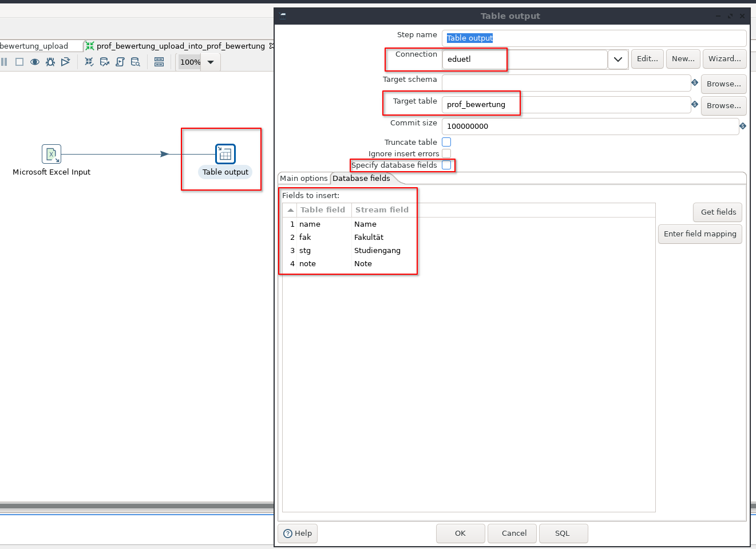The height and width of the screenshot is (549, 756).
Task: Run database impact analysis
Action: point(105,62)
